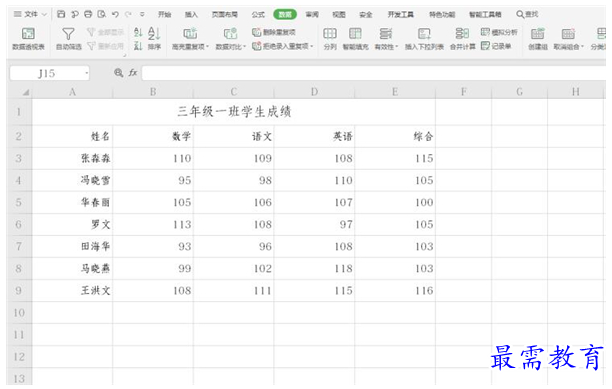Sort ascending A to Z icon
Viewport: 612px width, 389px height.
pyautogui.click(x=138, y=32)
